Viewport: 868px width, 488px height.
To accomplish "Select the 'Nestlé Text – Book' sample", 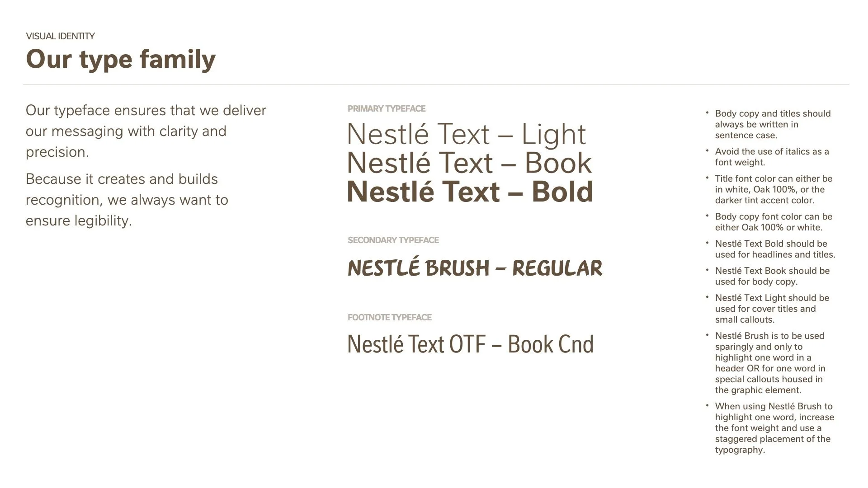I will pyautogui.click(x=469, y=163).
